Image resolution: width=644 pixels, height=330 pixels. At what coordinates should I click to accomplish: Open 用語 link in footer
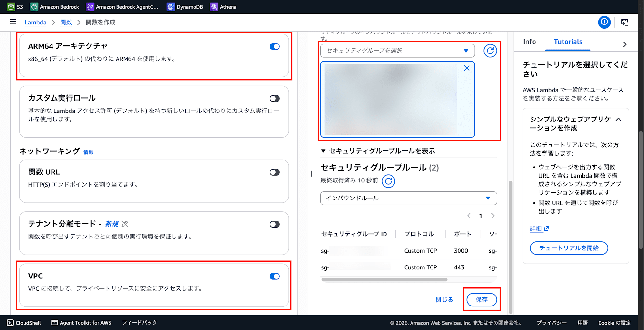(582, 323)
